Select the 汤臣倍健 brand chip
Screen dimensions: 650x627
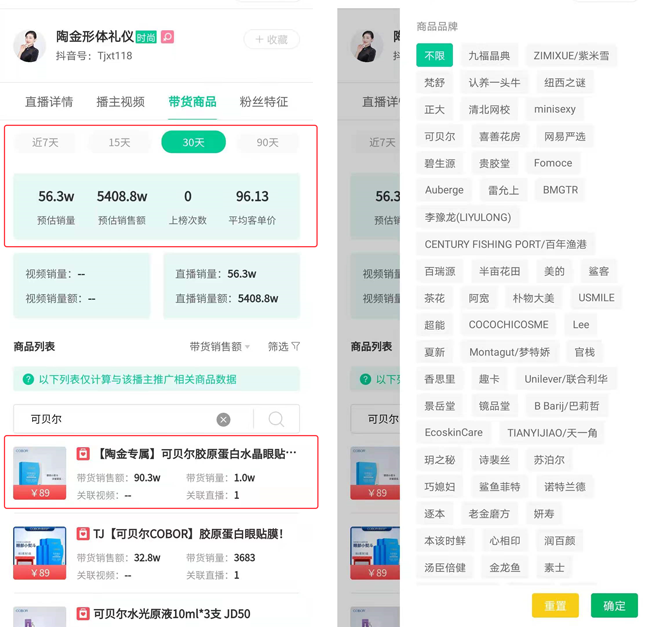coord(445,567)
